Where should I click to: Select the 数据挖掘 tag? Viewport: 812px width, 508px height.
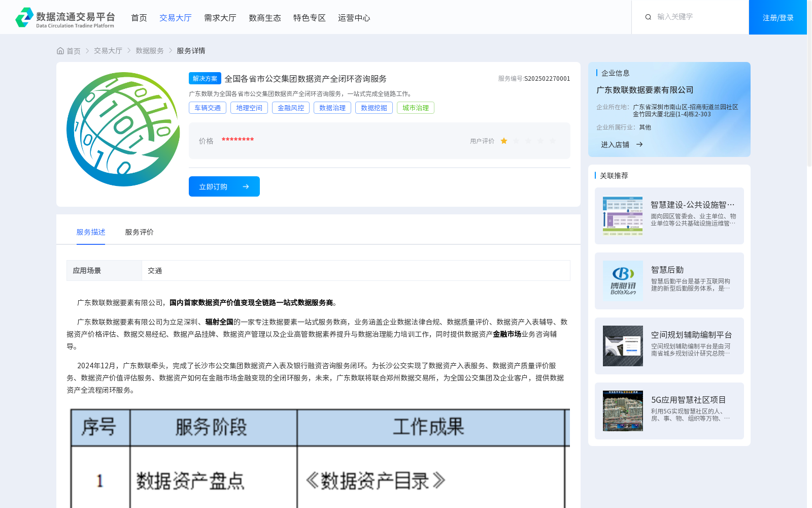[x=374, y=108]
